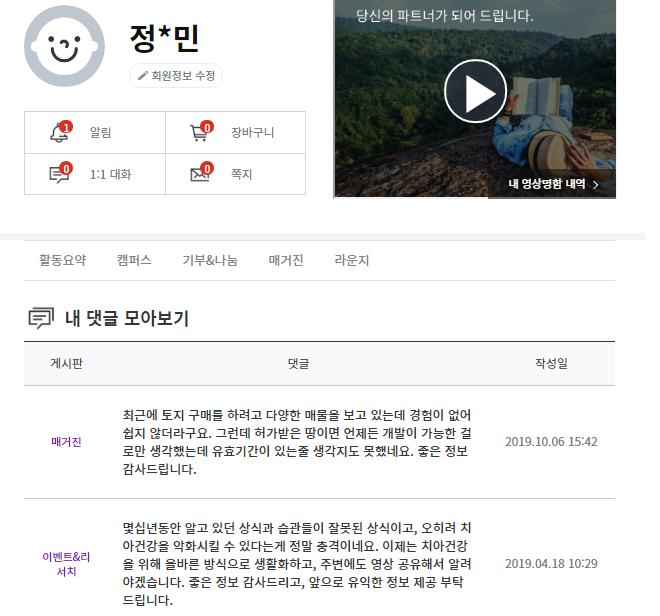Click the chevron next to 내 영상명함 내역

pyautogui.click(x=596, y=184)
